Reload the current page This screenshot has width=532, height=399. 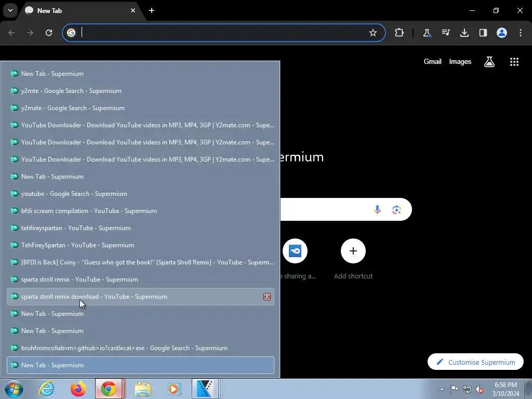49,33
